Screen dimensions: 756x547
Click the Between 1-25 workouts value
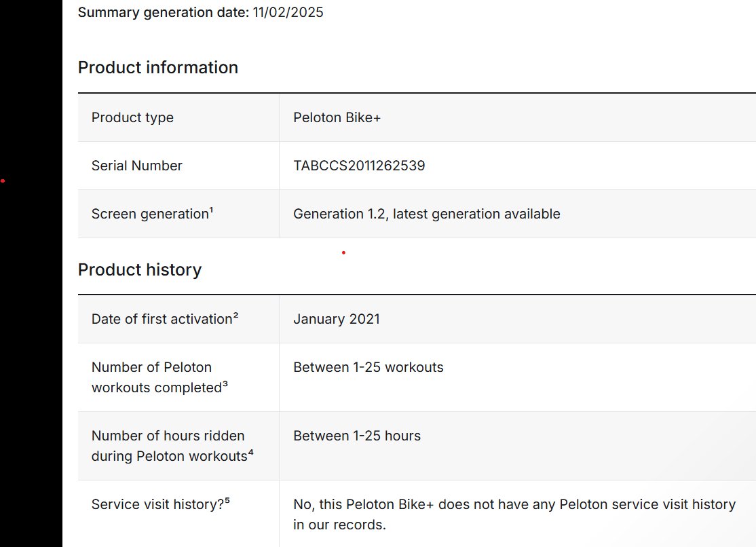[x=368, y=367]
